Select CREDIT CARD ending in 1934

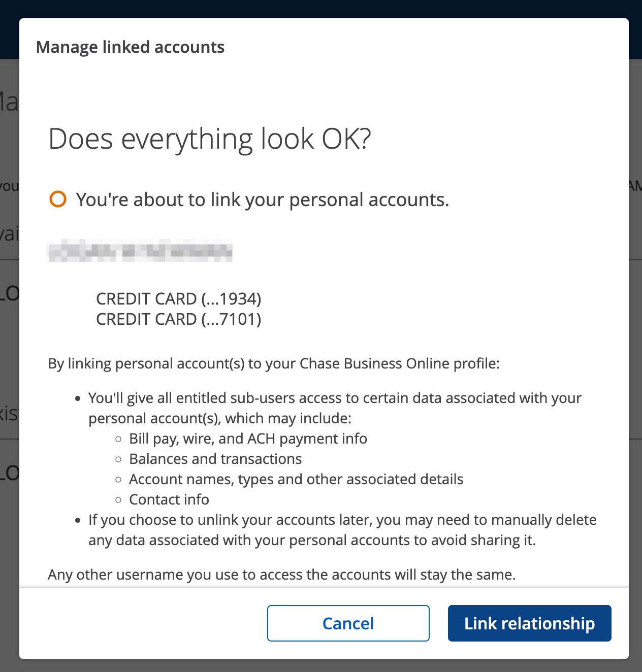coord(179,299)
